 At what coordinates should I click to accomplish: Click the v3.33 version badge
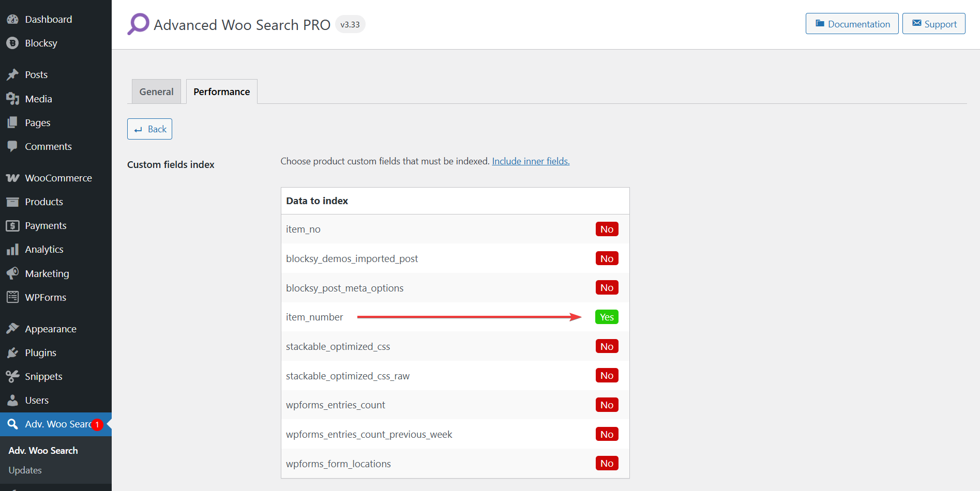click(x=350, y=24)
